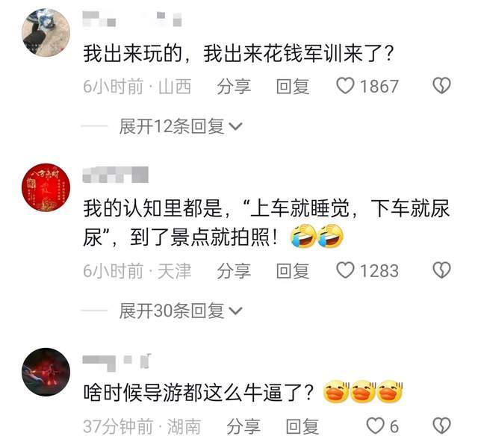This screenshot has height=448, width=478.
Task: Share (分享) the Hunan comment
Action: 243,426
